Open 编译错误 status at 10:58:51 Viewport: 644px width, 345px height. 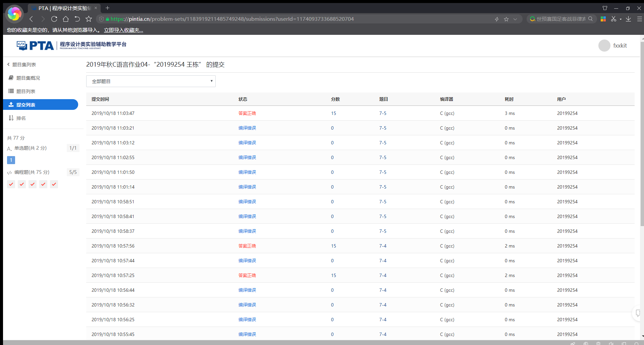pyautogui.click(x=247, y=202)
